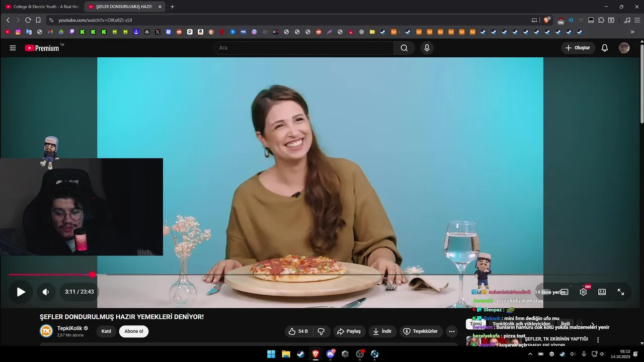Bookmark this page with the bookmark icon
The width and height of the screenshot is (644, 362).
point(38,20)
